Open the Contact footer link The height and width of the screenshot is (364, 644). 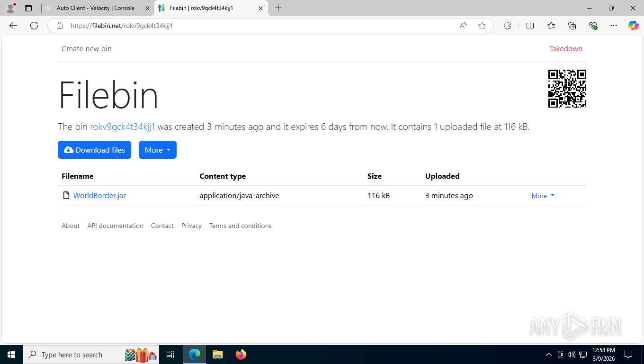coord(162,226)
